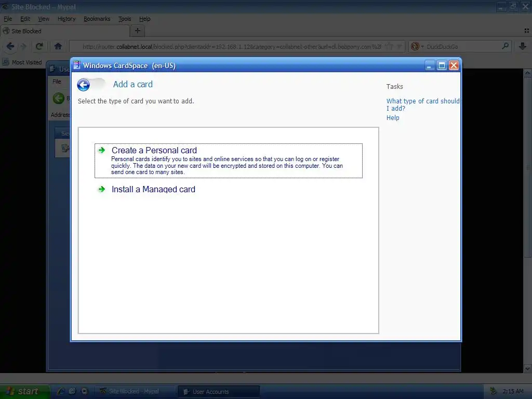Click the Mypal title bar icon

[x=5, y=6]
